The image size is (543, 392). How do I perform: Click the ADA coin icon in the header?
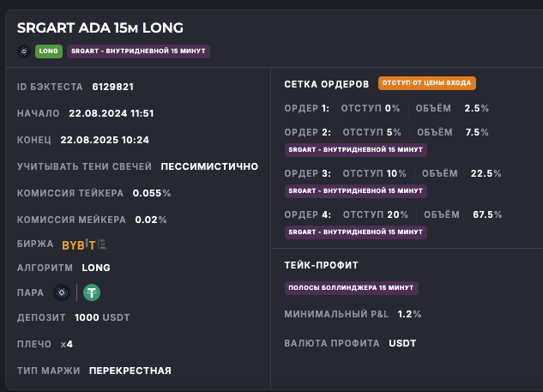point(23,51)
